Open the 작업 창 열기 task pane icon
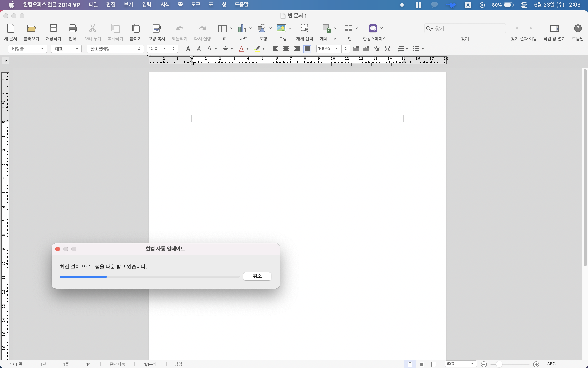 point(554,28)
